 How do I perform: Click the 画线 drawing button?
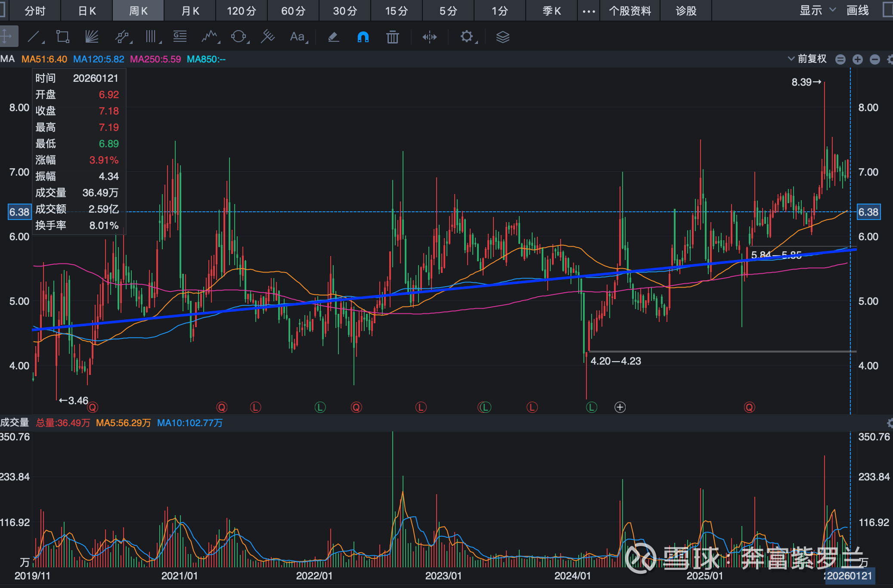tap(857, 10)
